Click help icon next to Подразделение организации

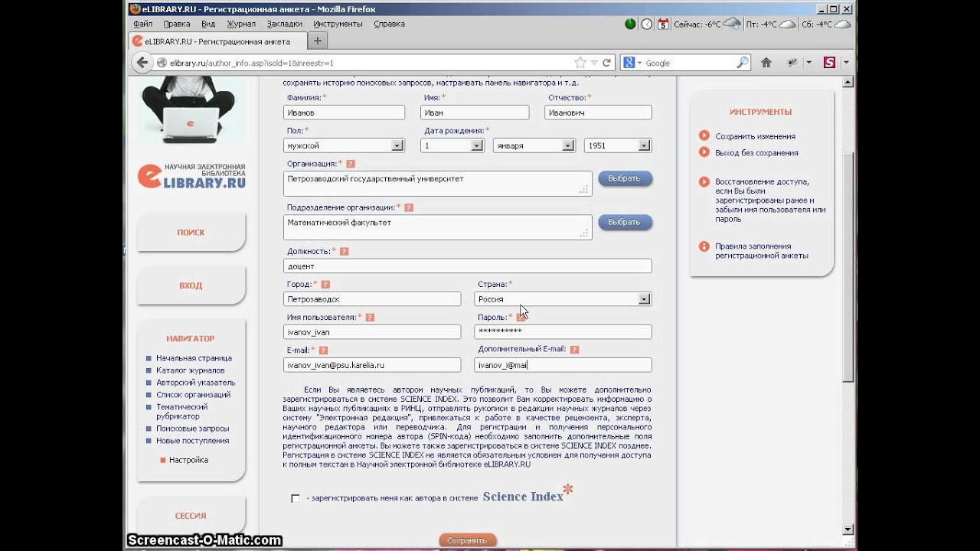click(409, 207)
